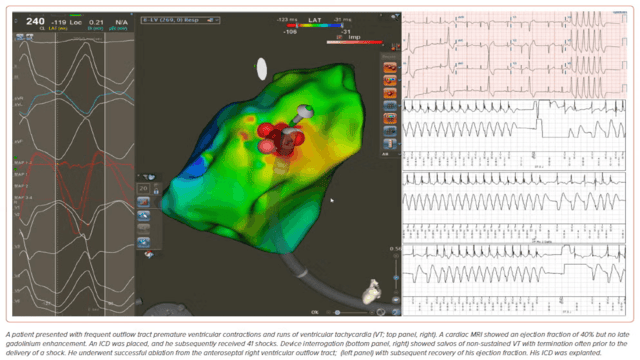Select the high-end handle on the LAT bar
Viewport: 640px width, 360px height.
(342, 26)
